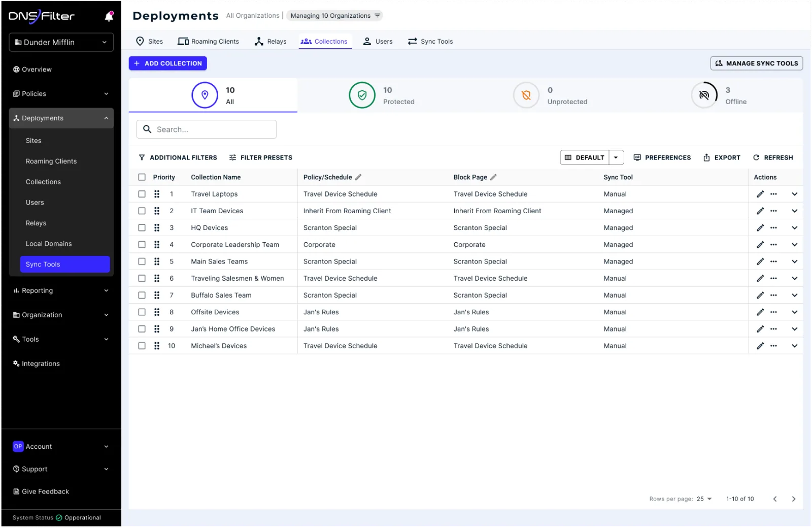
Task: Select all collections header checkbox
Action: pyautogui.click(x=142, y=177)
